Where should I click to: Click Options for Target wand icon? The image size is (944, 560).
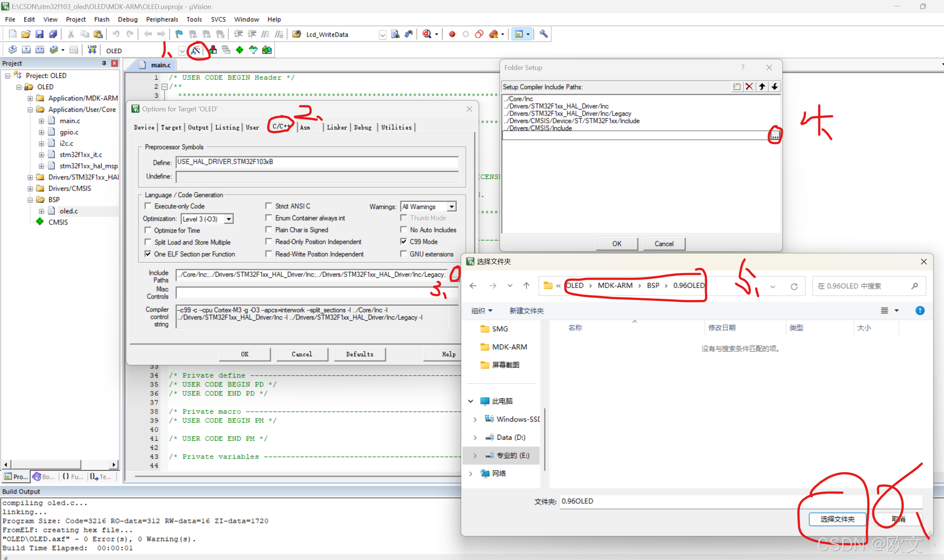click(x=196, y=50)
